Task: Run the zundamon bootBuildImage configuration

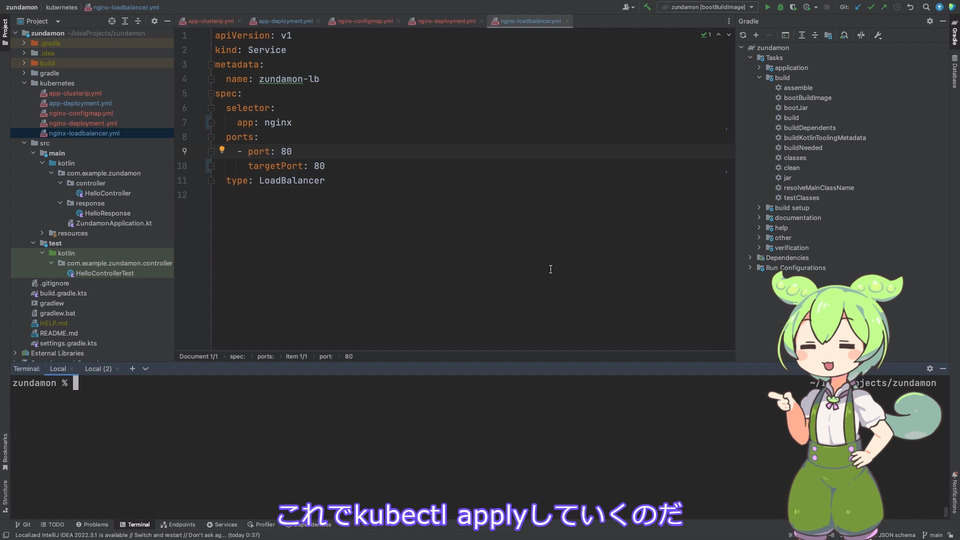Action: click(x=767, y=7)
